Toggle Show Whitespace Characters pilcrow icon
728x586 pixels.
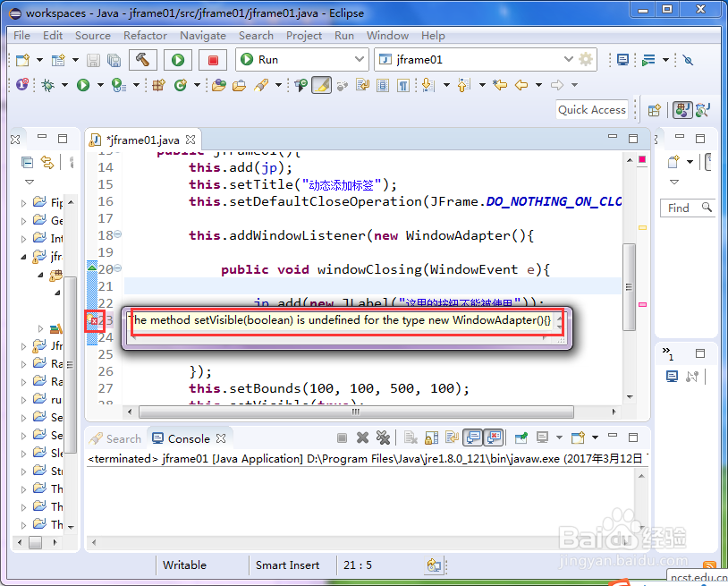[403, 85]
